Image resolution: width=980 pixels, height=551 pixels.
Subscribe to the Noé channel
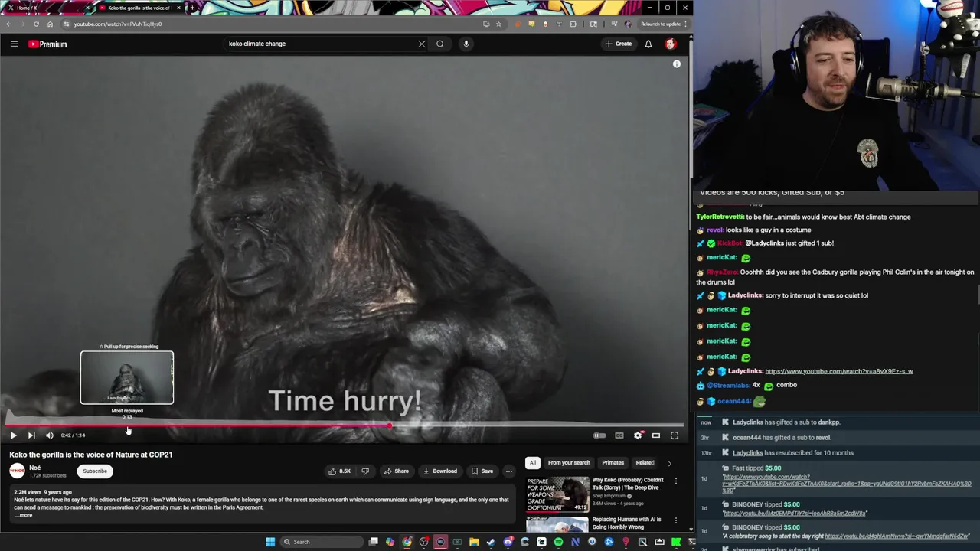[x=95, y=471]
